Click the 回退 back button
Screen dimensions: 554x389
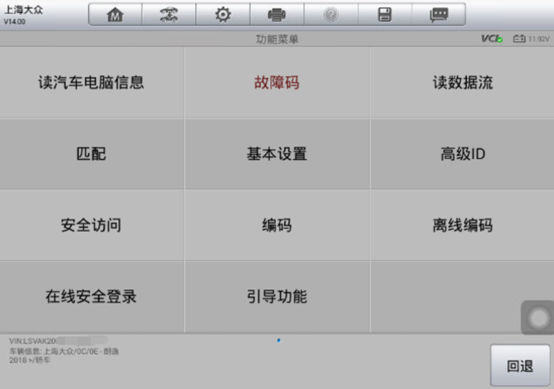520,365
